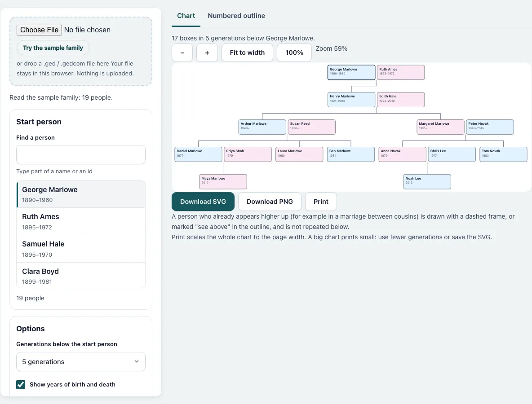532x404 pixels.
Task: Click the Arthur Marlowe chart box
Action: pos(262,127)
